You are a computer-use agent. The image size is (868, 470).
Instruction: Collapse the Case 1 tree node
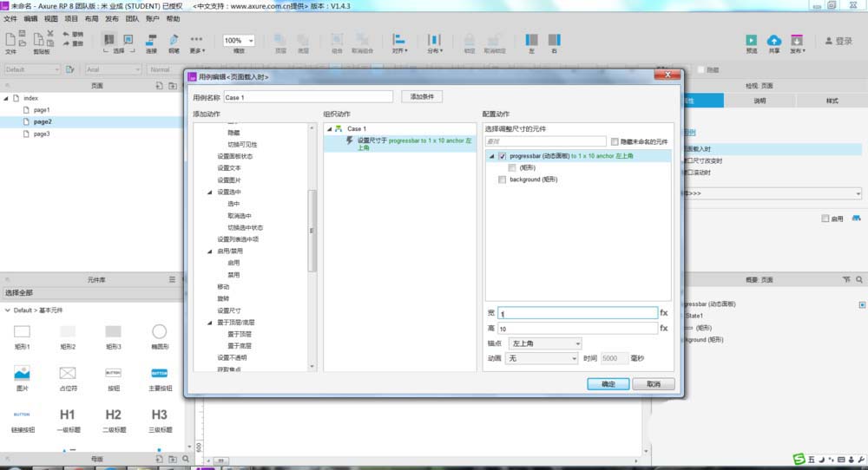tap(329, 129)
